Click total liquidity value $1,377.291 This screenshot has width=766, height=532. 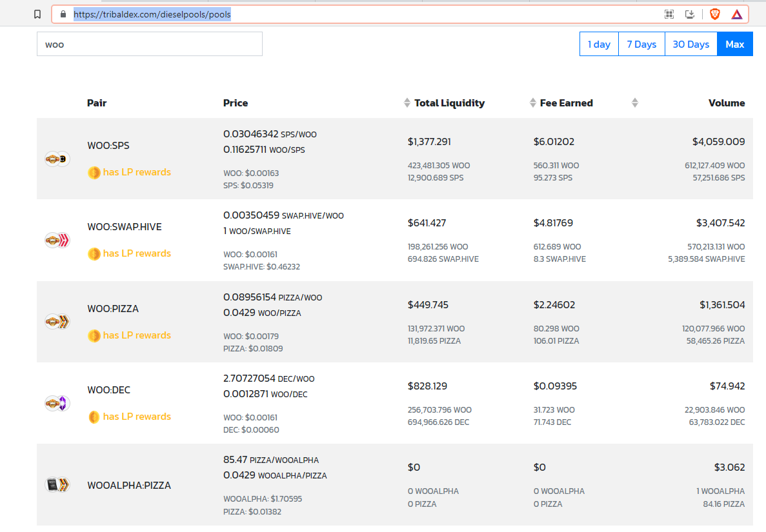(429, 141)
